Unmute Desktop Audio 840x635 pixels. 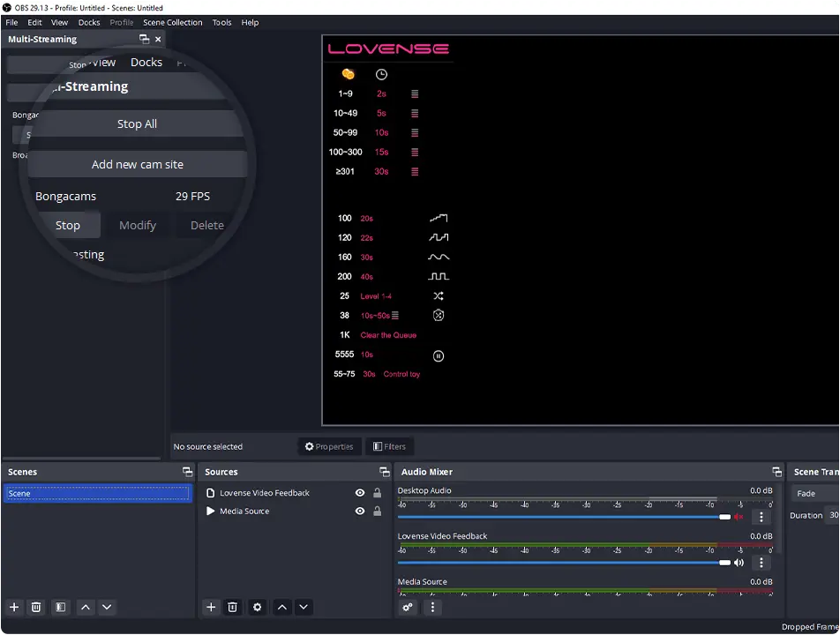point(739,517)
